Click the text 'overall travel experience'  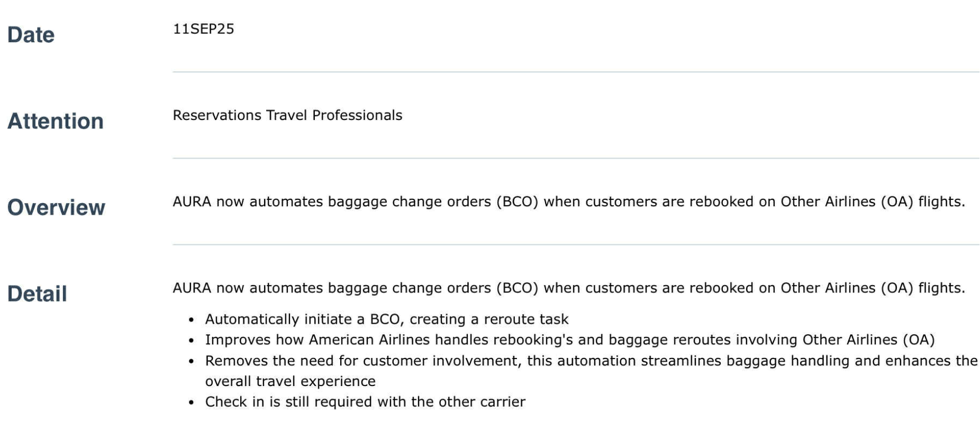point(291,381)
